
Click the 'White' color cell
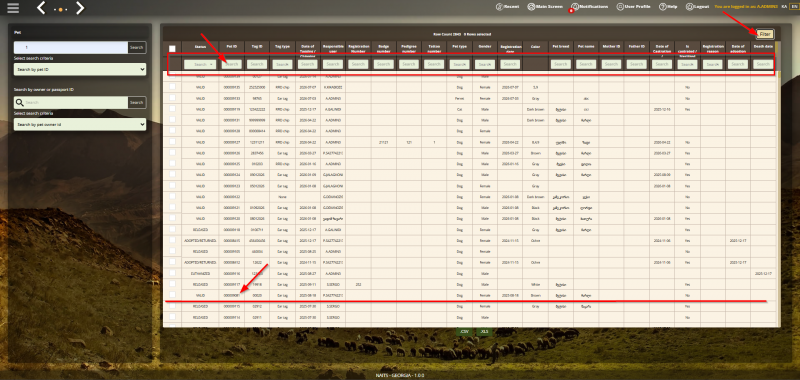pyautogui.click(x=535, y=284)
